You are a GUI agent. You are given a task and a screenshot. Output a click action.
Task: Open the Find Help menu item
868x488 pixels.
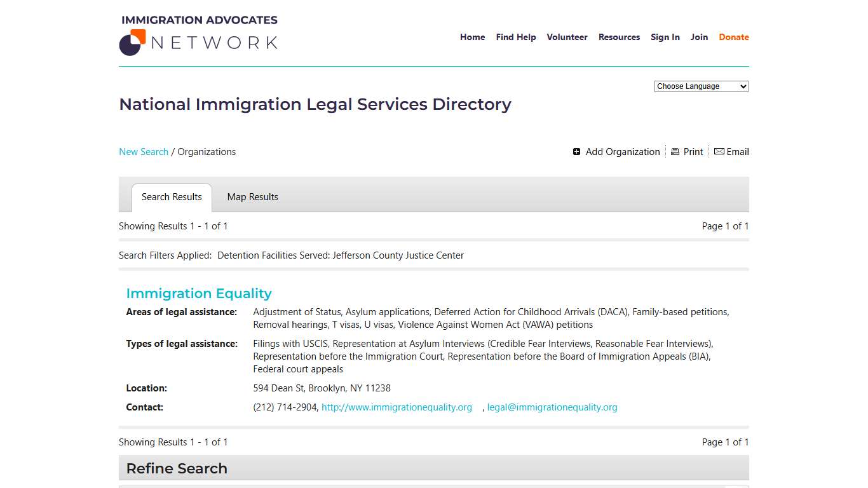[515, 37]
